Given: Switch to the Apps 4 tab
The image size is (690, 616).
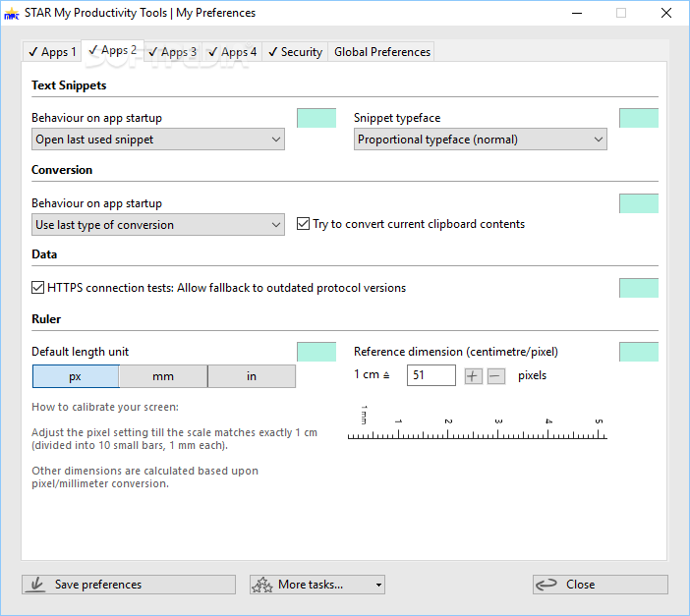Looking at the screenshot, I should click(232, 52).
